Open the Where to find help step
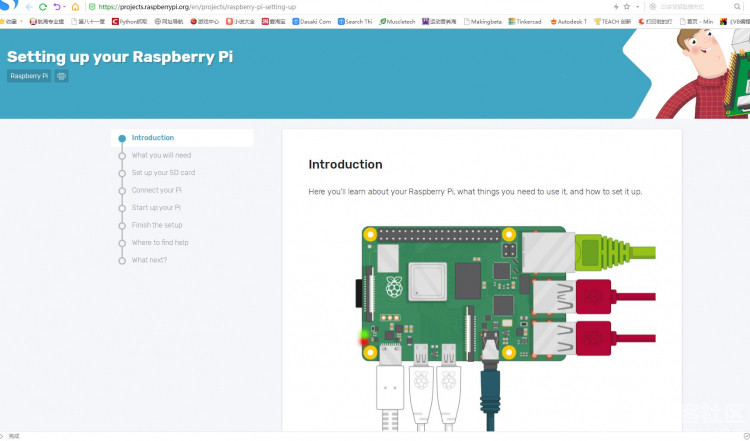Screen dimensions: 750x441 pos(160,243)
